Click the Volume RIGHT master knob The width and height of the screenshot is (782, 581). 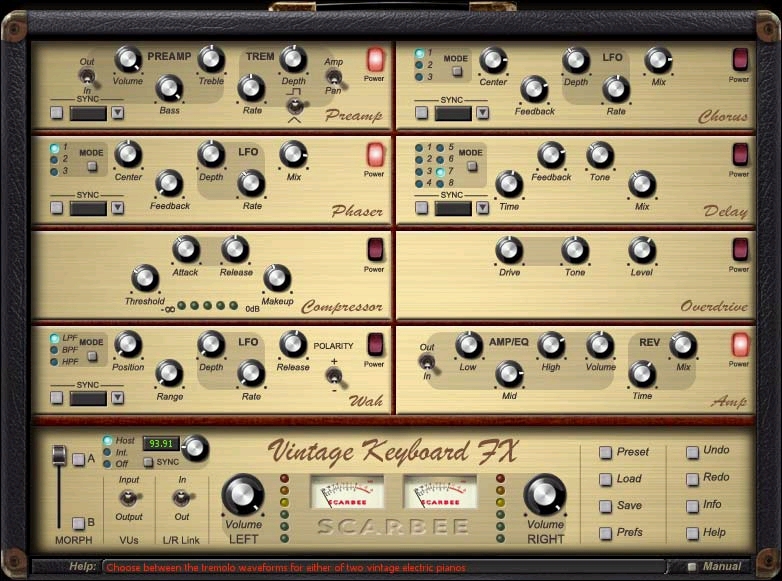(545, 495)
